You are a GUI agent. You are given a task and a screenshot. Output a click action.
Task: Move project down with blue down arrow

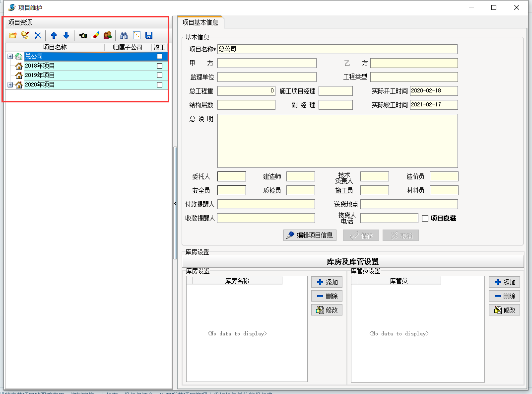(66, 35)
